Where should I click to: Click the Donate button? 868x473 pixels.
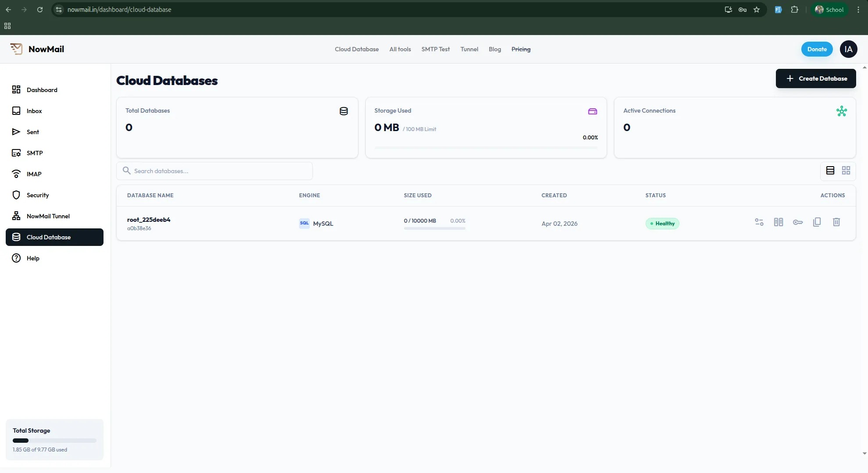pos(816,49)
